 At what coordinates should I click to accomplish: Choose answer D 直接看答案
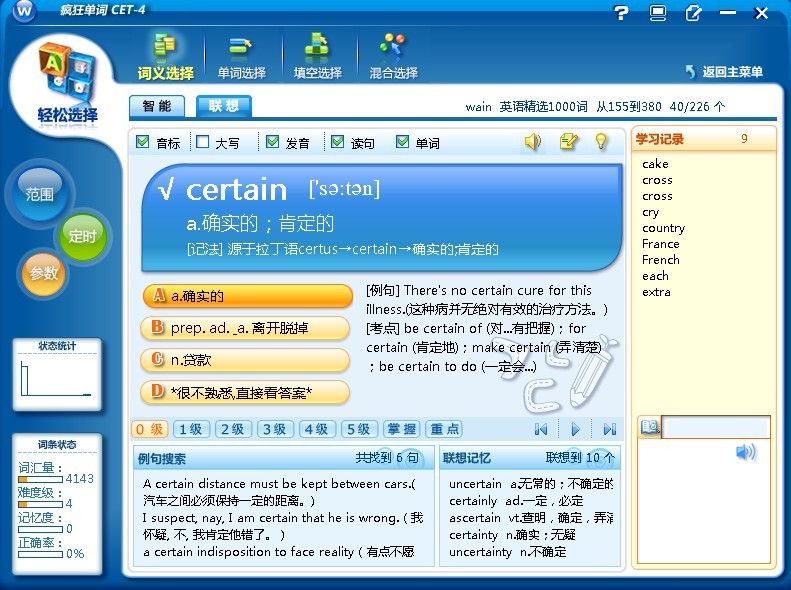click(x=245, y=392)
